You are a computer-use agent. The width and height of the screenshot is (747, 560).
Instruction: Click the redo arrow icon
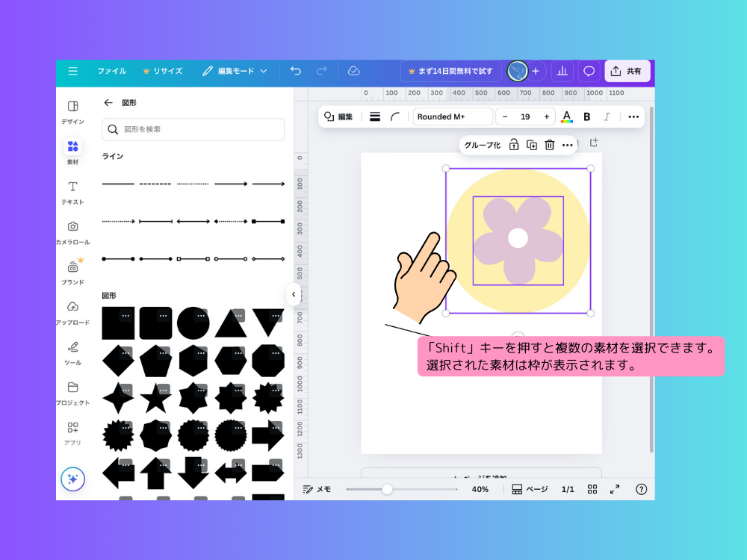321,71
